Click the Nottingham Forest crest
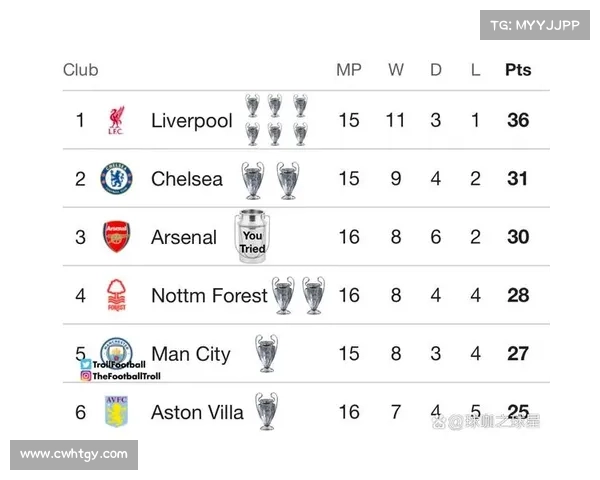 pyautogui.click(x=116, y=295)
